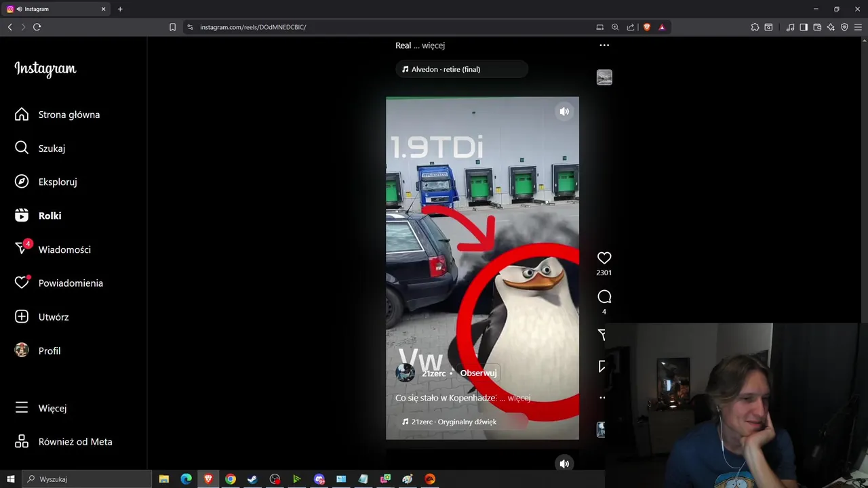Open more options for 21zerc reel
The height and width of the screenshot is (488, 868).
pyautogui.click(x=602, y=398)
